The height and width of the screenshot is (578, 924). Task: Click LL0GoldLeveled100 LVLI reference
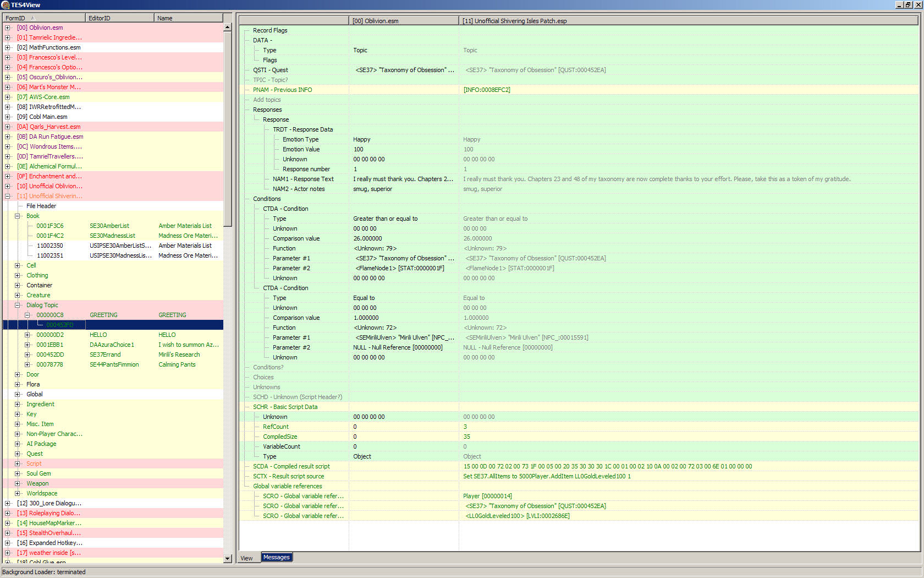tap(517, 516)
